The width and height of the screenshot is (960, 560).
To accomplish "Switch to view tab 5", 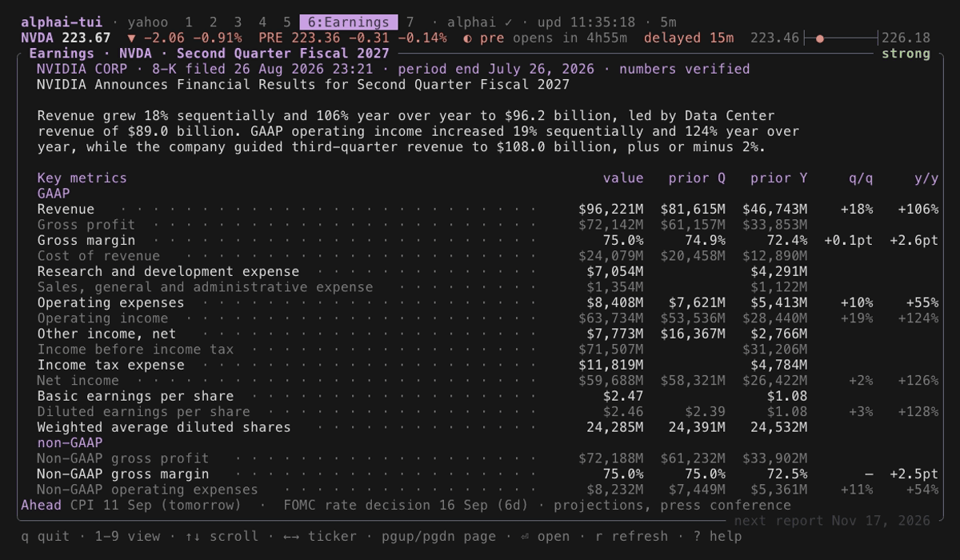I will point(287,22).
